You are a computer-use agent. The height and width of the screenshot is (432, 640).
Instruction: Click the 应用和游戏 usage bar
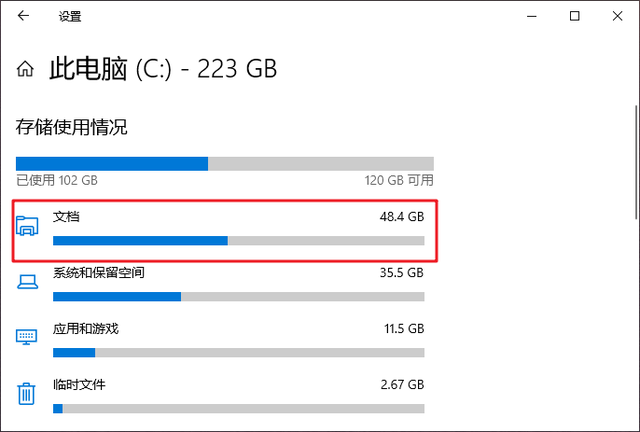238,352
